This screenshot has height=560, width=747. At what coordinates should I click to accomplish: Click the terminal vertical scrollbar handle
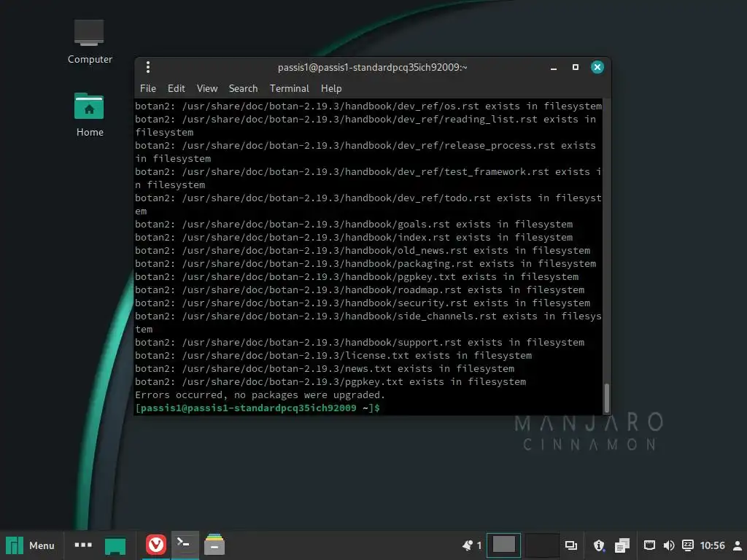[606, 397]
